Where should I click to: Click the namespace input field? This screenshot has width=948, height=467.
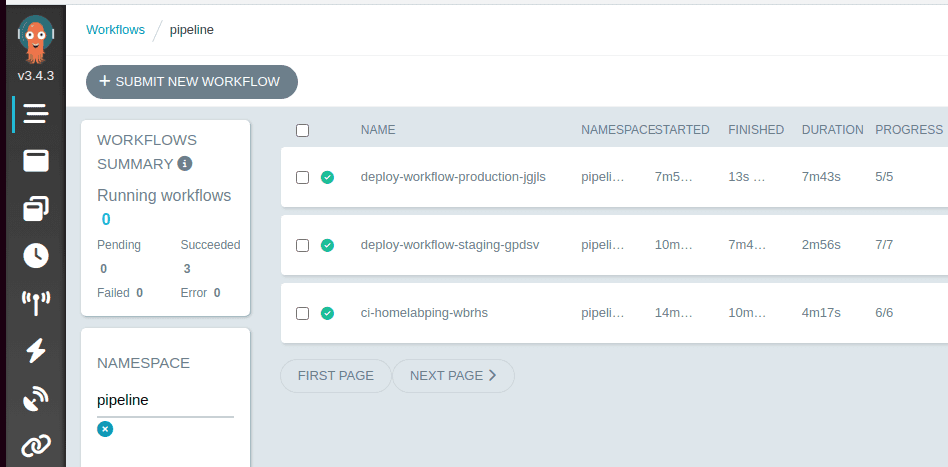click(164, 400)
